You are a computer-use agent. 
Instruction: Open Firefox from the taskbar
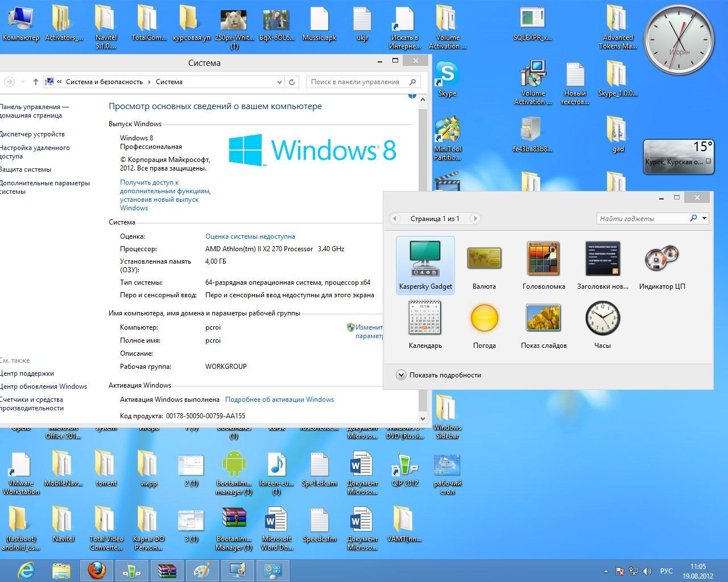click(97, 570)
